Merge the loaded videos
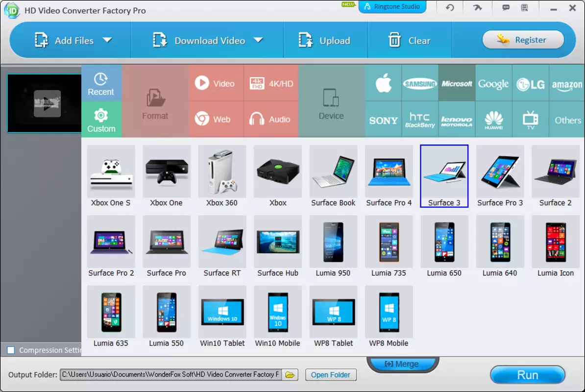This screenshot has width=585, height=392. (x=402, y=364)
